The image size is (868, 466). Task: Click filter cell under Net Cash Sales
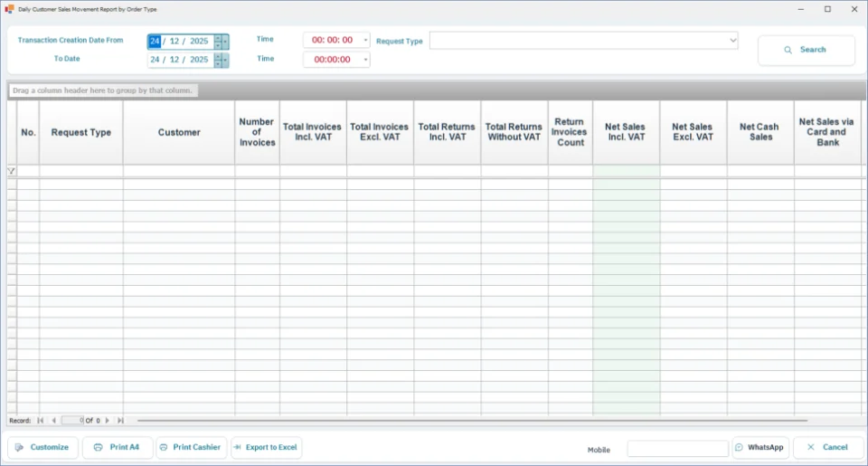pyautogui.click(x=760, y=171)
